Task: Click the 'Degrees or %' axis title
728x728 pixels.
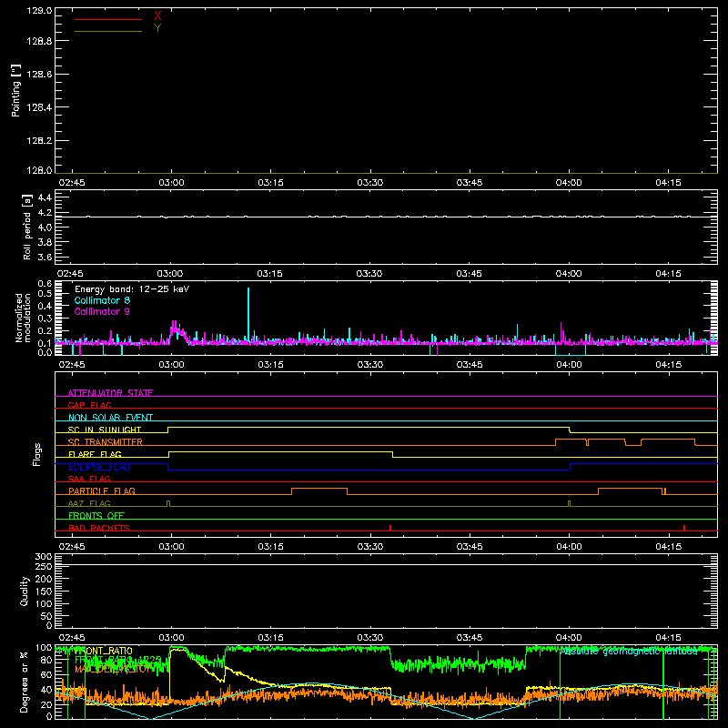Action: pos(25,682)
